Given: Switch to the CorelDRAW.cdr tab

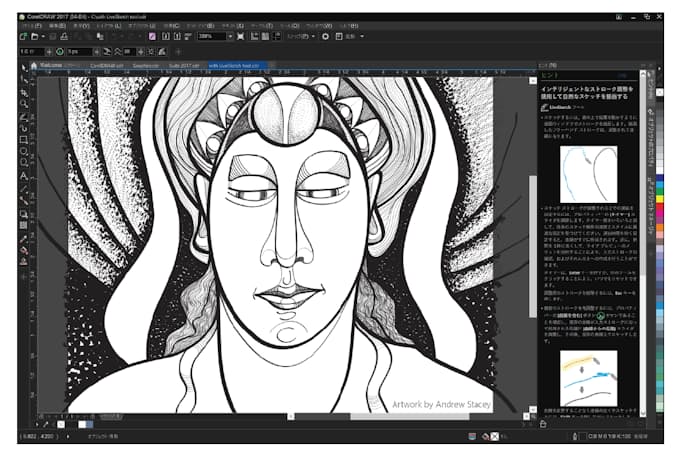Looking at the screenshot, I should pos(107,65).
